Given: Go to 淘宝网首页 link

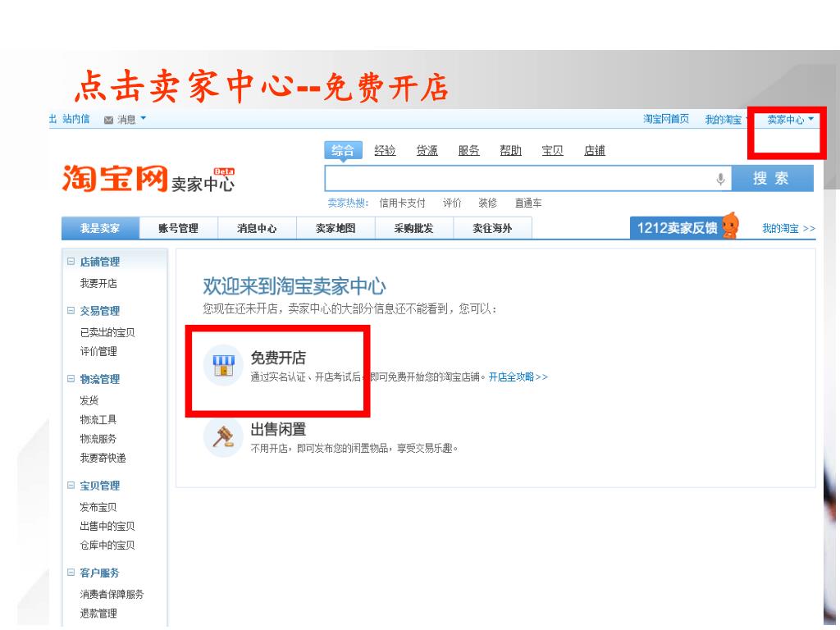Looking at the screenshot, I should [666, 119].
